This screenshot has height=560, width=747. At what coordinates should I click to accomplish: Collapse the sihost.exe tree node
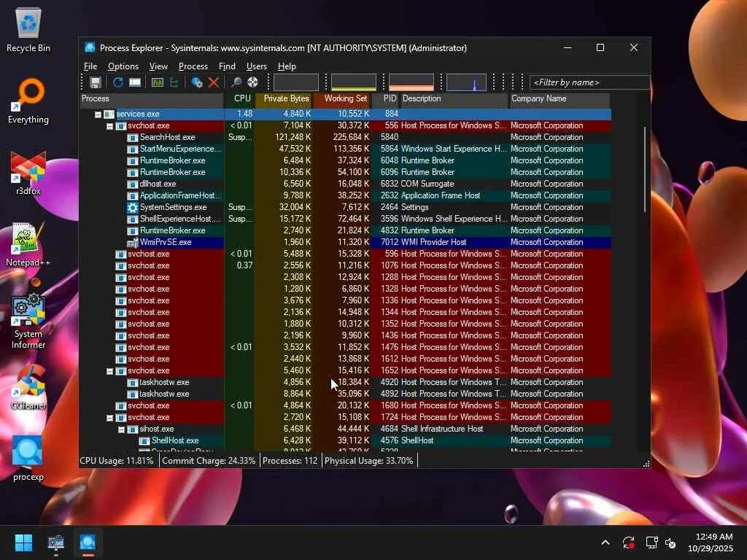click(x=122, y=429)
